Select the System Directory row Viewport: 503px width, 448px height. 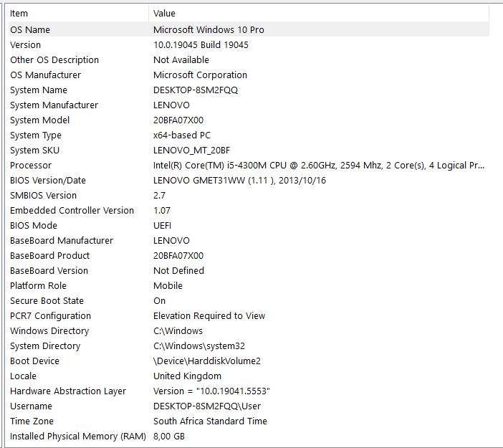[x=45, y=347]
